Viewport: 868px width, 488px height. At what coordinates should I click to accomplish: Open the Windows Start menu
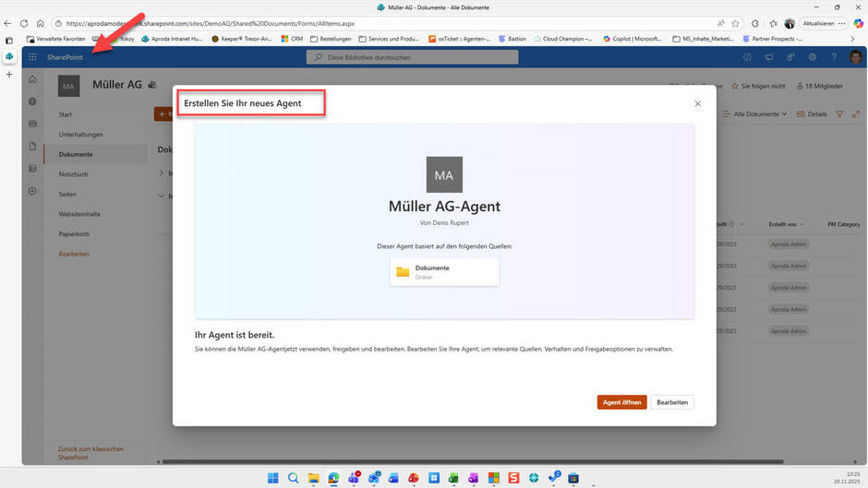pyautogui.click(x=273, y=478)
